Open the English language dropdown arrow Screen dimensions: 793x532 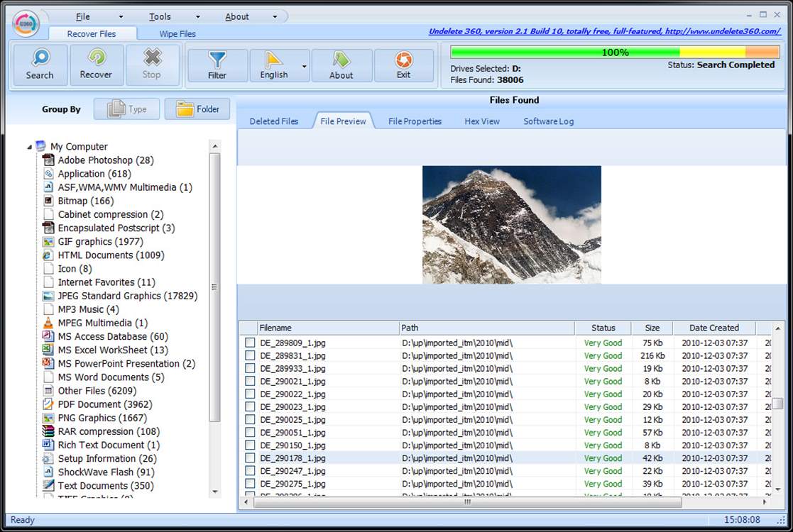pyautogui.click(x=304, y=66)
